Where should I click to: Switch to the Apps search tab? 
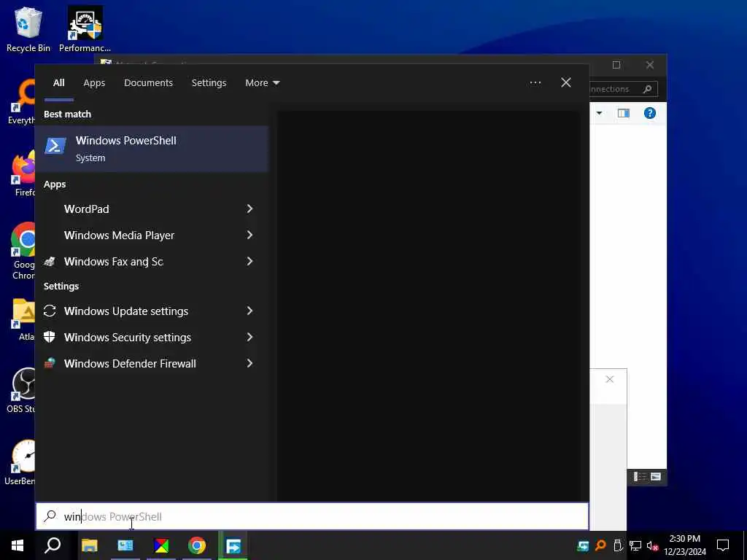coord(94,83)
